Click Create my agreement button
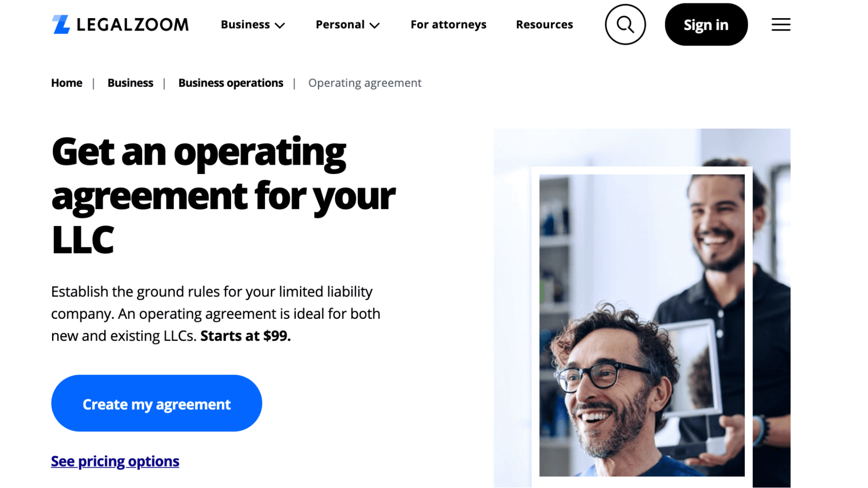This screenshot has height=488, width=868. tap(156, 403)
